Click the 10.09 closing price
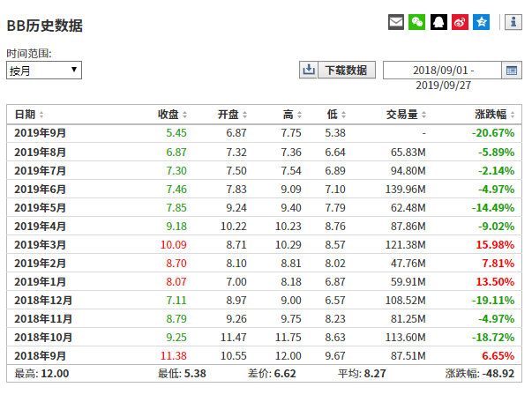This screenshot has height=402, width=532. (174, 245)
